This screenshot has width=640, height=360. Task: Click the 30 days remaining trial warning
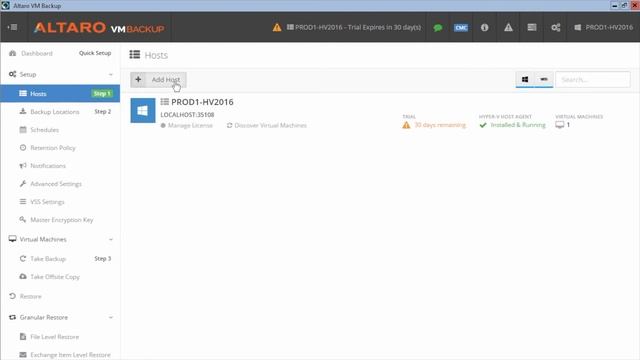(434, 125)
